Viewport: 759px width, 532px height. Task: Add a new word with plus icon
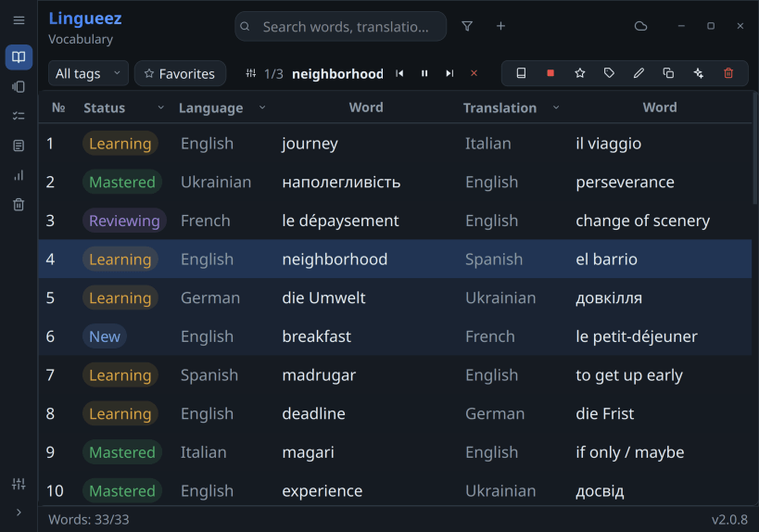tap(501, 26)
